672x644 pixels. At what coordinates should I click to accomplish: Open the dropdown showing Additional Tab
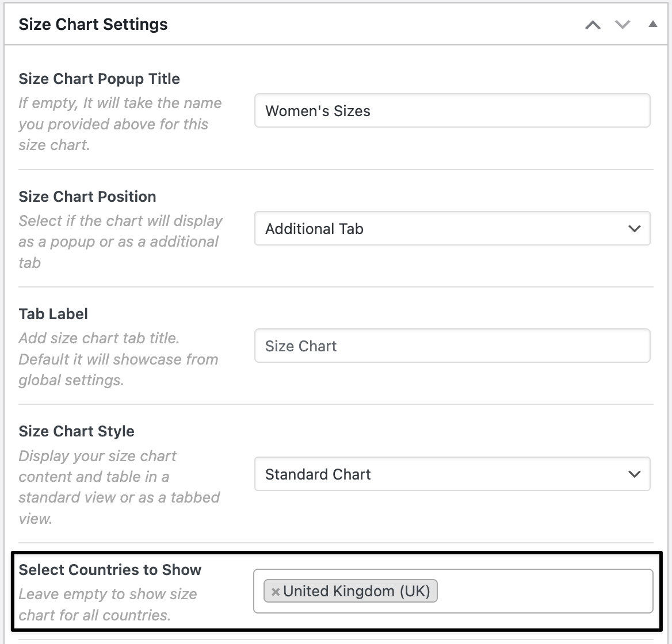pyautogui.click(x=452, y=228)
